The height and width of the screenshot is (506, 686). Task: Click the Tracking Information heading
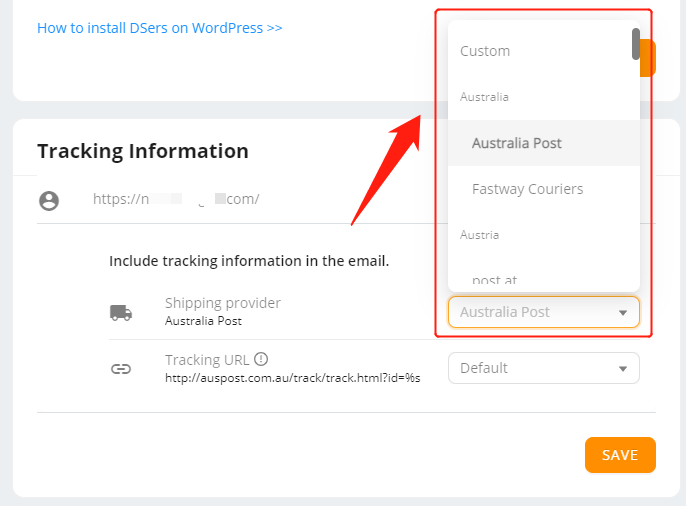tap(143, 151)
